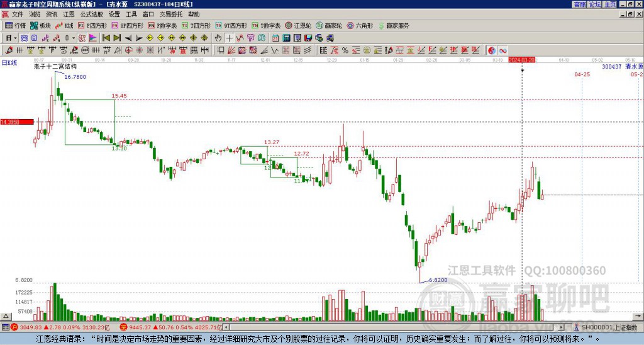The image size is (644, 345).
Task: Toggle the infinity loop icon
Action: tap(502, 50)
